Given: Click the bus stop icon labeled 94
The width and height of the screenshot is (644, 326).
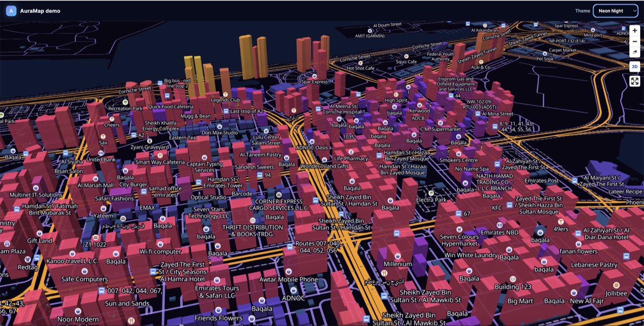Looking at the screenshot, I should click(259, 175).
